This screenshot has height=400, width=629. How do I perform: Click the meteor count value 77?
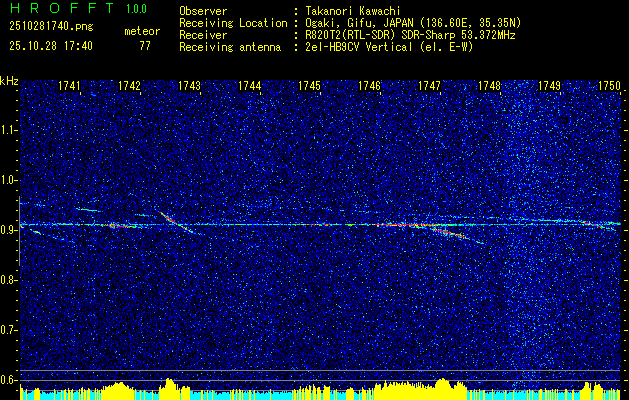(145, 46)
